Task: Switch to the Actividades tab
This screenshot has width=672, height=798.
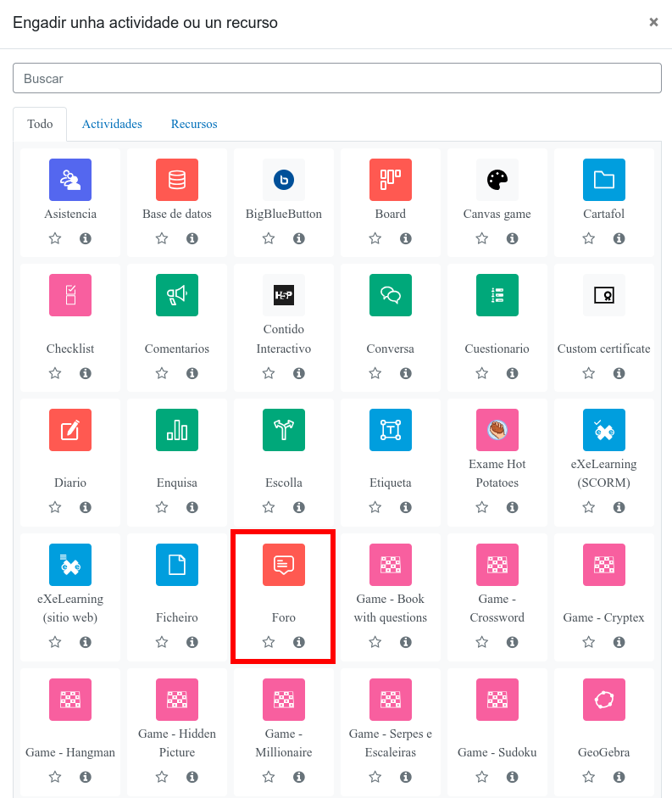Action: tap(112, 124)
